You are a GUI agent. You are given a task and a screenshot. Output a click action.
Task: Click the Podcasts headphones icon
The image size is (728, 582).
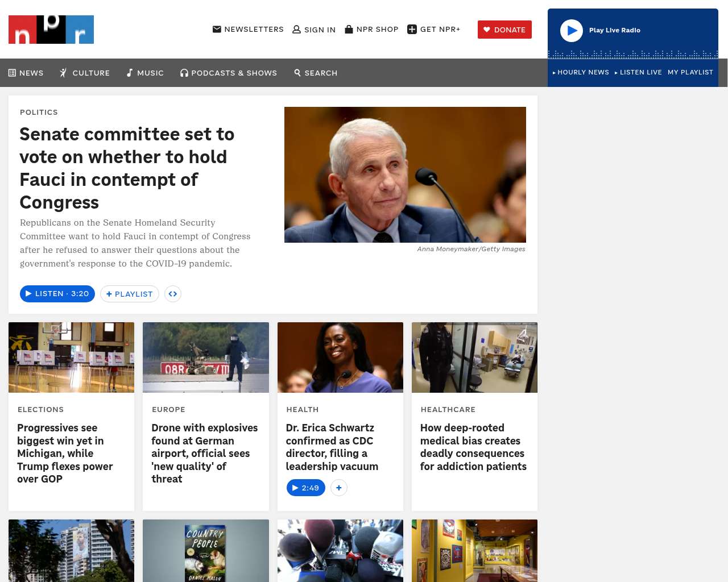(184, 73)
